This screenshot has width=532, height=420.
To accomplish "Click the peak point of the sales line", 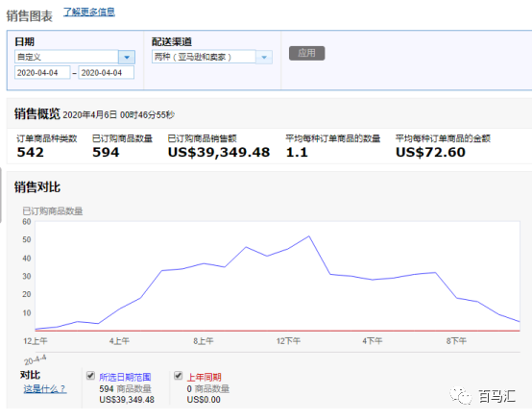I will (x=309, y=236).
